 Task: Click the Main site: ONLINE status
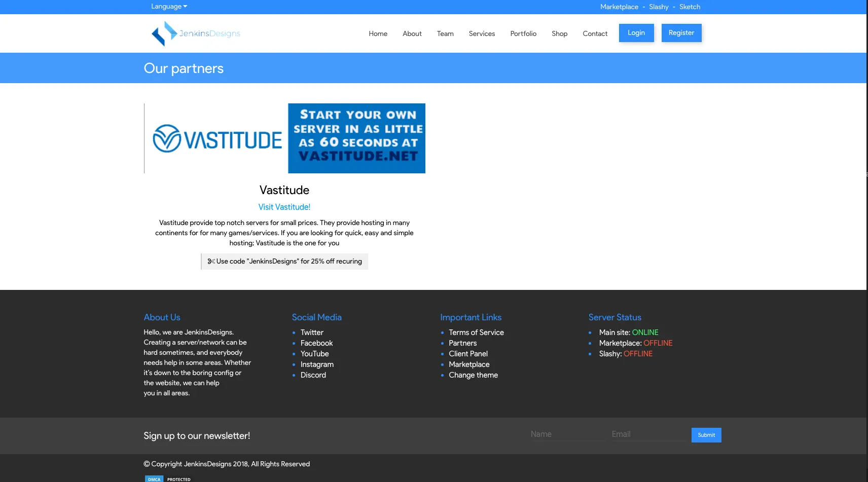tap(629, 332)
